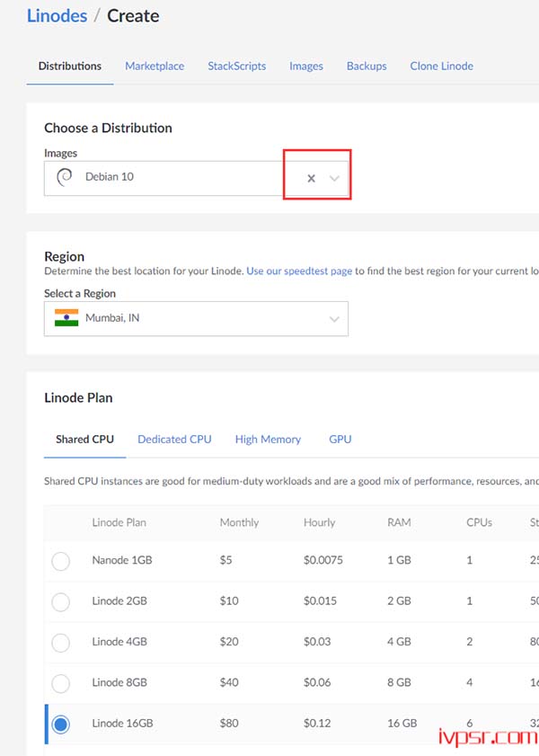
Task: Click the India flag icon
Action: 66,317
